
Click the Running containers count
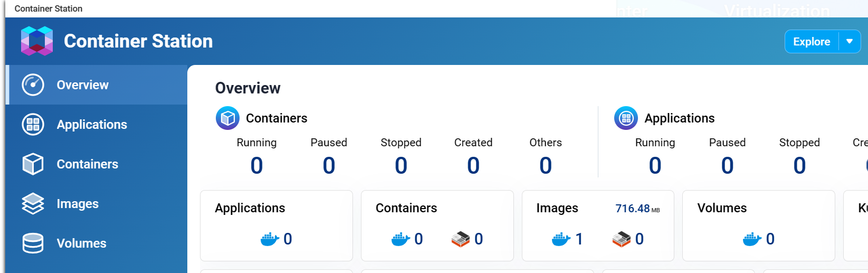click(256, 166)
